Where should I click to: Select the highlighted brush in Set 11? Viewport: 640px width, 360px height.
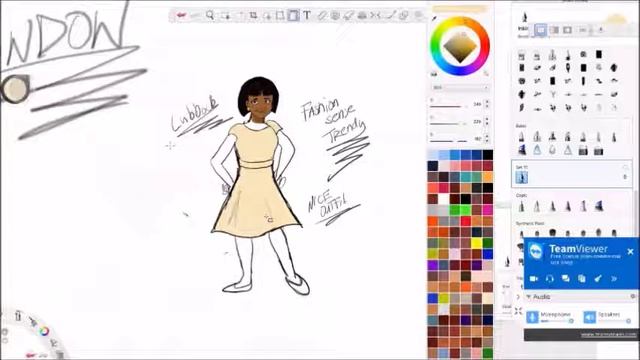[522, 177]
